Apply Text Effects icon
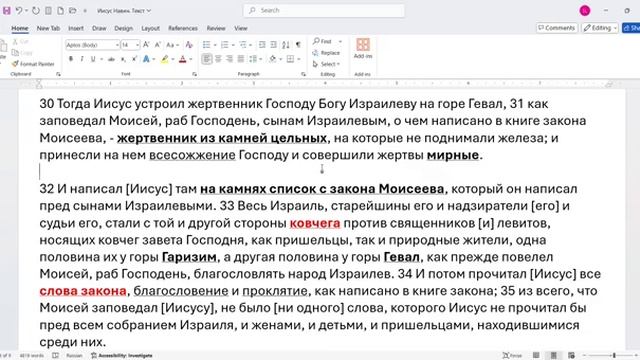Screen dimensions: 640x360 point(146,59)
